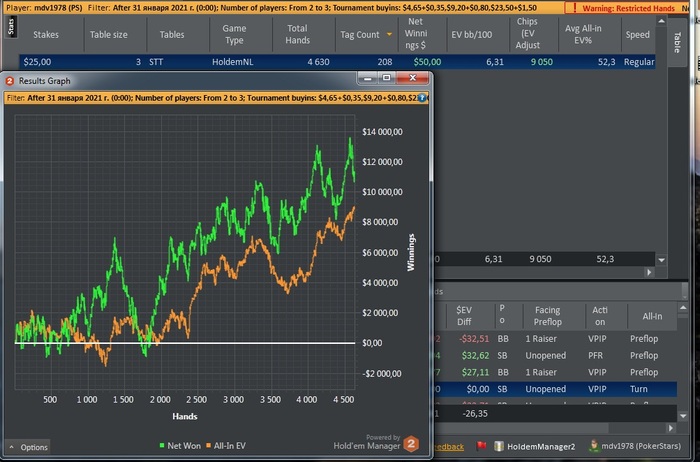Click the HoldemManager2 database name in the status bar
This screenshot has height=462, width=700.
coord(541,446)
